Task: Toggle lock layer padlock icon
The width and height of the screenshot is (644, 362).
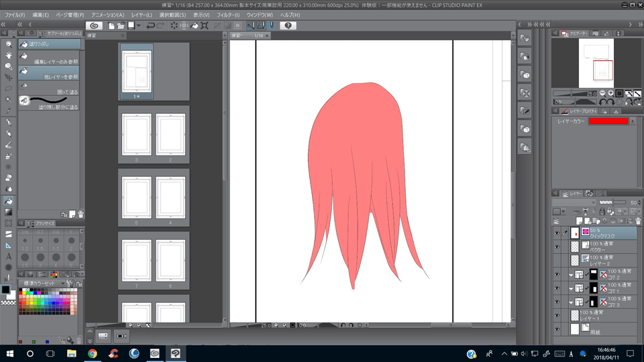Action: coord(602,211)
